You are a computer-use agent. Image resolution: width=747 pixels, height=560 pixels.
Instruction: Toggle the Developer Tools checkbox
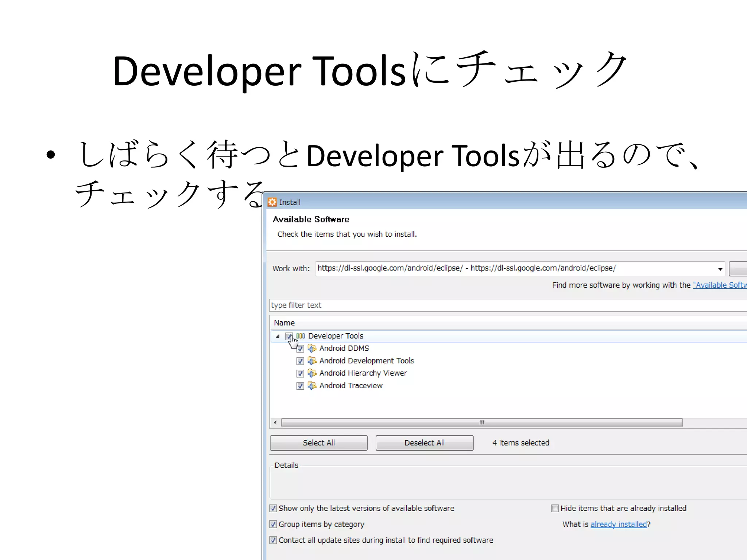tap(289, 336)
